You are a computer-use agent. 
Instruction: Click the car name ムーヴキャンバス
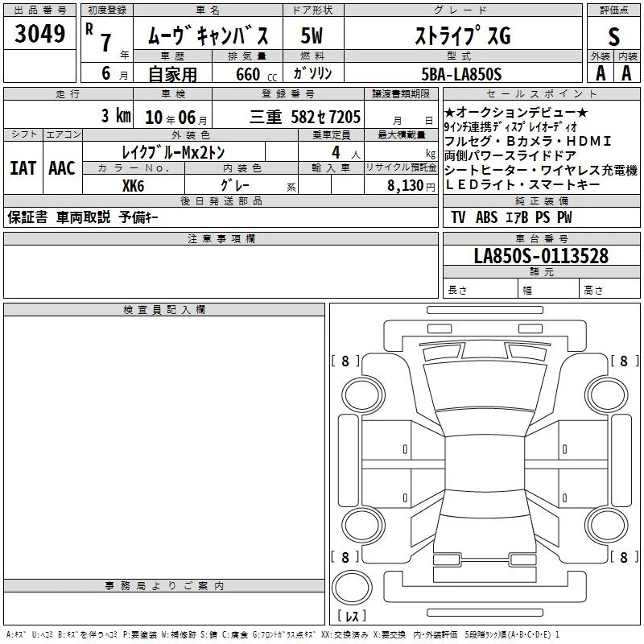pos(213,35)
